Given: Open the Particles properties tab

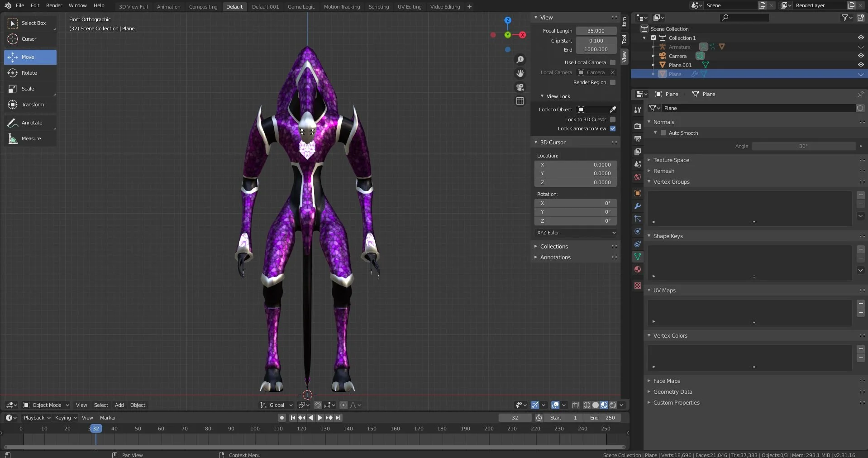Looking at the screenshot, I should point(638,219).
